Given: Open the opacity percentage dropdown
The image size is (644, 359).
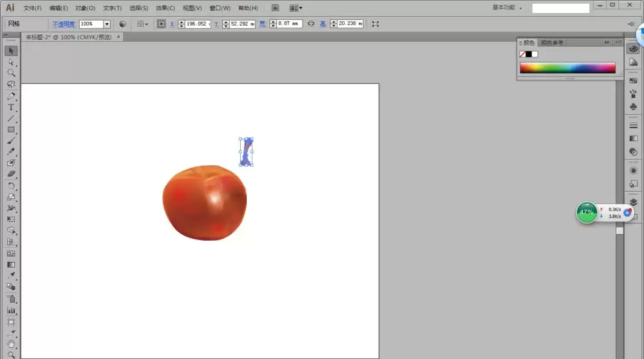Looking at the screenshot, I should (x=107, y=24).
